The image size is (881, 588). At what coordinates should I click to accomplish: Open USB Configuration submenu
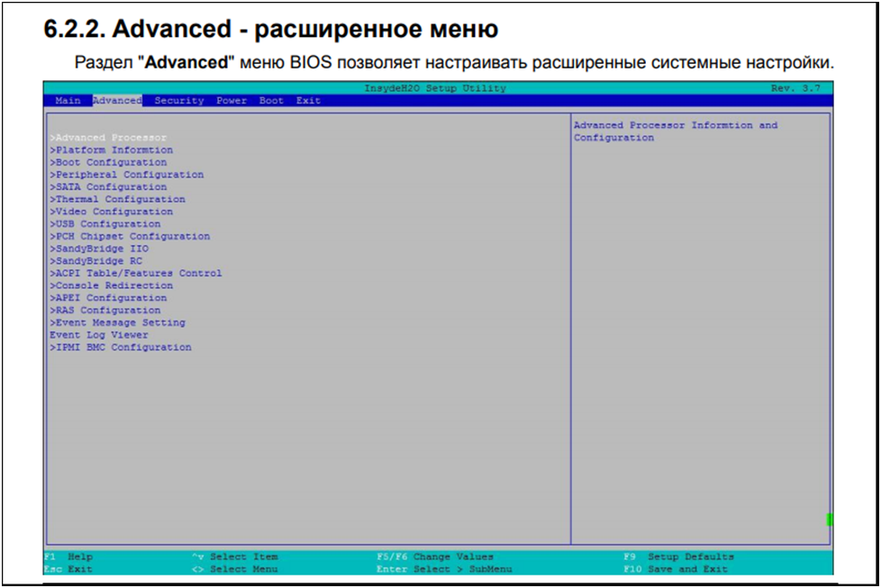click(x=105, y=224)
